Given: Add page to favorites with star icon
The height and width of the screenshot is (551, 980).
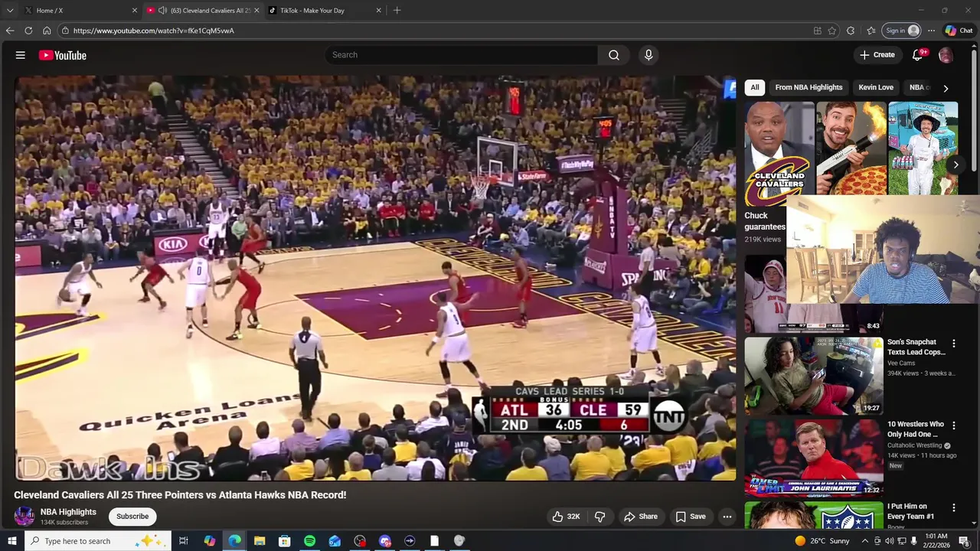Looking at the screenshot, I should (832, 31).
